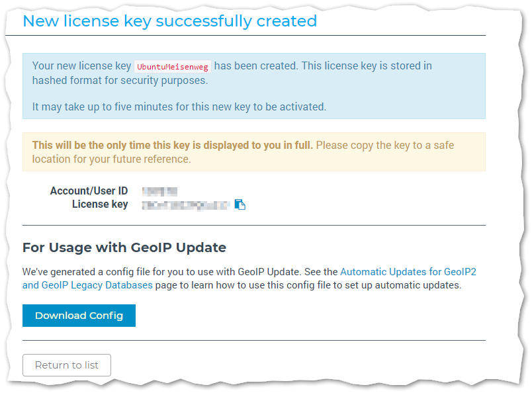This screenshot has width=532, height=393.
Task: Click the Please copy the key sentence
Action: [x=384, y=145]
